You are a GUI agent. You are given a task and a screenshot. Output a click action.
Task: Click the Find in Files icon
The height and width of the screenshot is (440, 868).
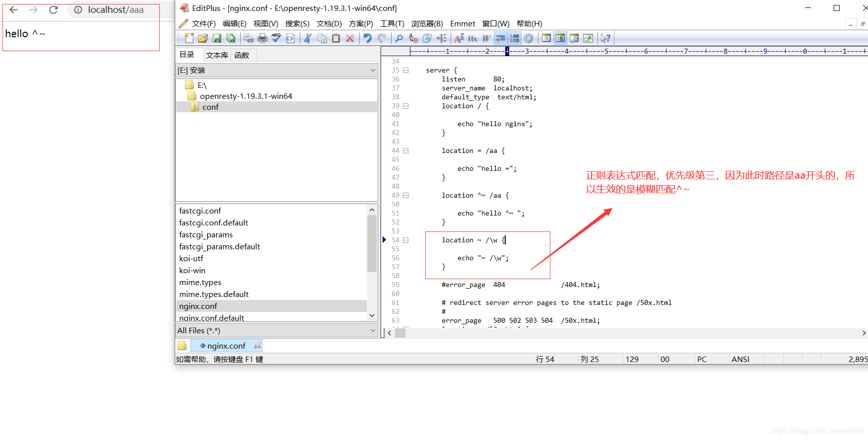pos(427,38)
